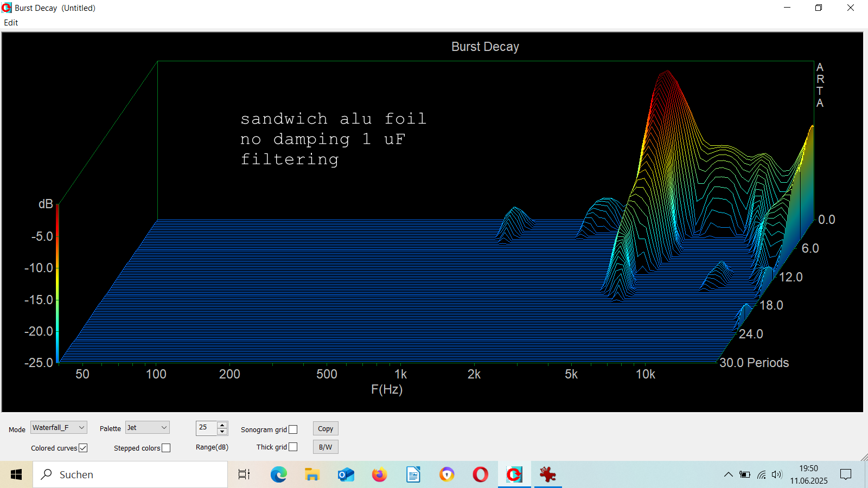
Task: Increase the dB range with up arrow
Action: click(x=222, y=425)
